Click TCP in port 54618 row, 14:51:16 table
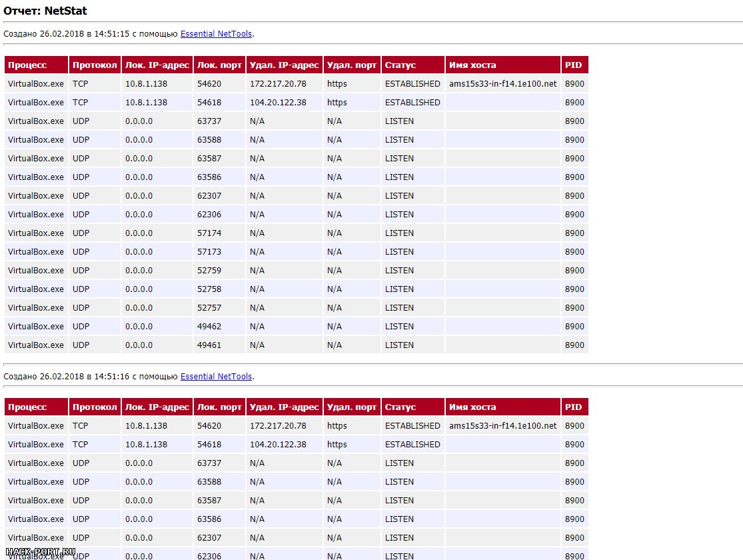The height and width of the screenshot is (560, 743). point(81,444)
